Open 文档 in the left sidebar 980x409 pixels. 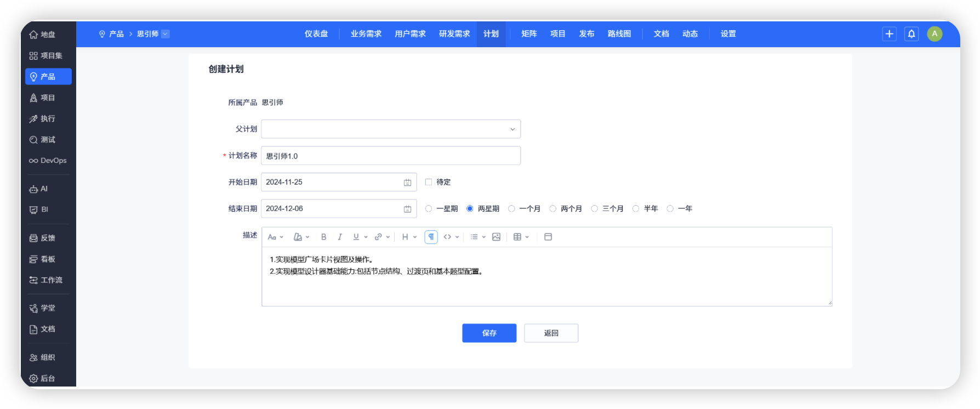pos(43,329)
